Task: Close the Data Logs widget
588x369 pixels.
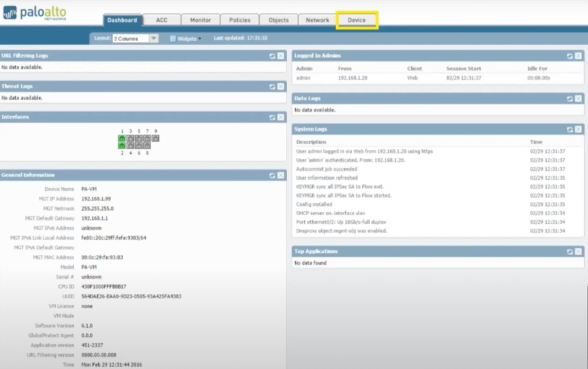Action: point(578,98)
